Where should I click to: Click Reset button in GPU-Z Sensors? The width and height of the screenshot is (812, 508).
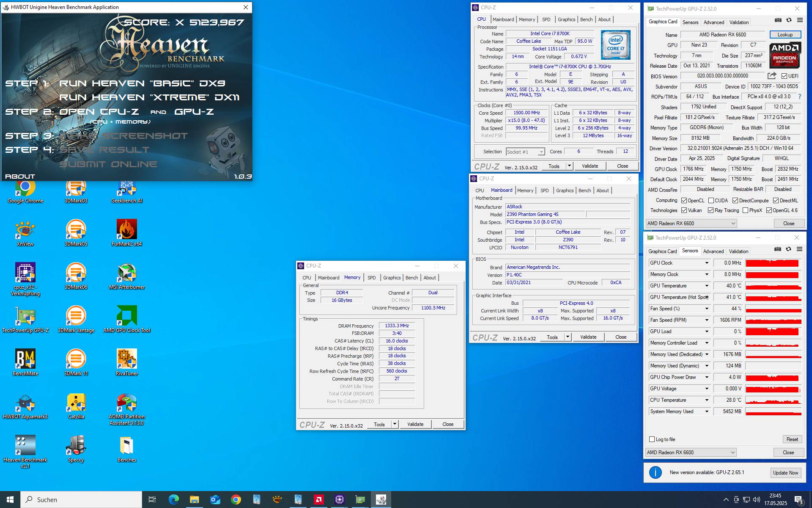792,439
